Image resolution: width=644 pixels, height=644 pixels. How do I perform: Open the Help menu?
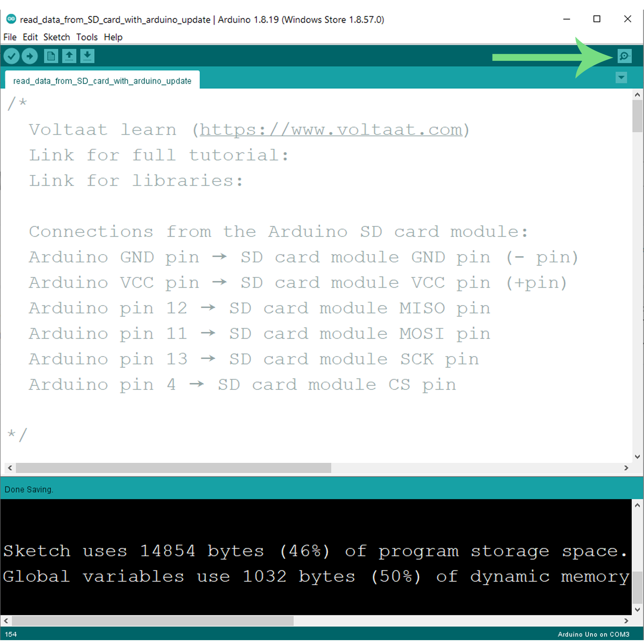point(113,37)
